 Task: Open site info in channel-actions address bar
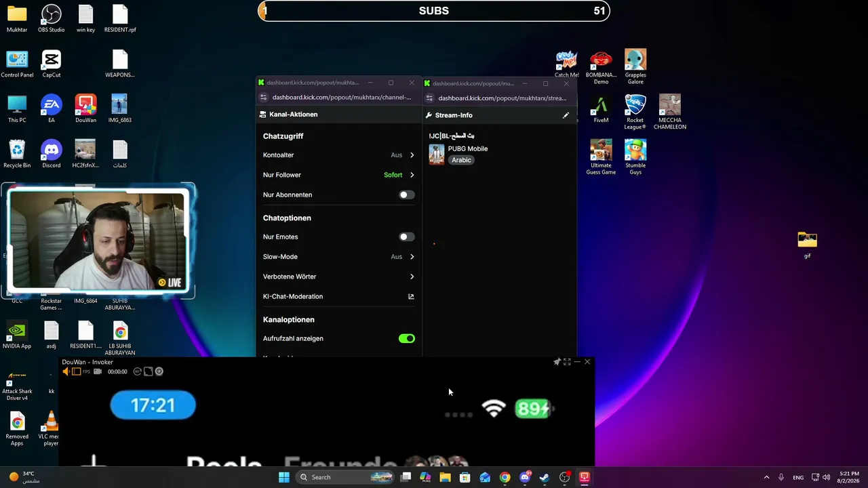(x=264, y=98)
